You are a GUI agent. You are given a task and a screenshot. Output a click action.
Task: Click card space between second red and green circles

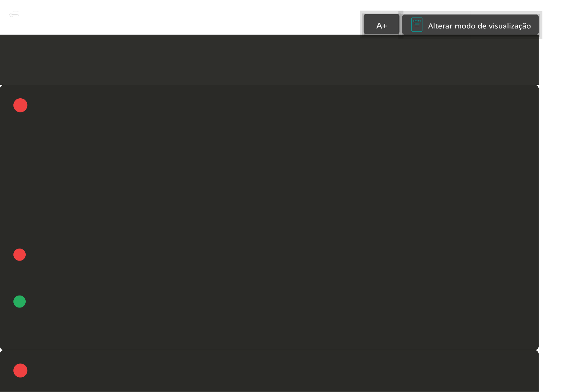(x=19, y=278)
